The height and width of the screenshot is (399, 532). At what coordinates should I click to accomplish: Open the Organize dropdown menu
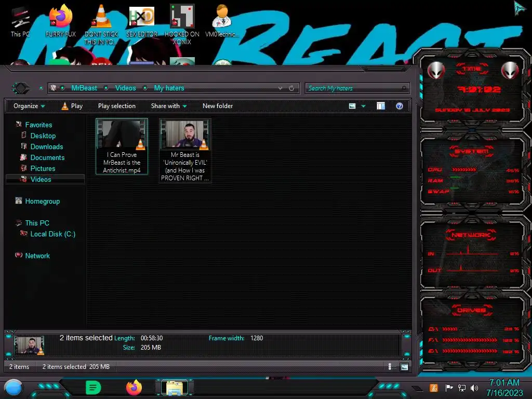tap(29, 106)
